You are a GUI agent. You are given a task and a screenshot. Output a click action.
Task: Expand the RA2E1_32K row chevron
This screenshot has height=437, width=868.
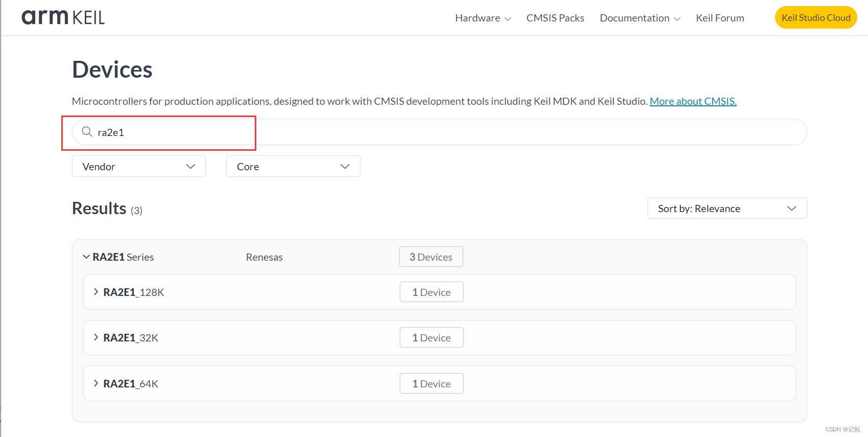(96, 337)
